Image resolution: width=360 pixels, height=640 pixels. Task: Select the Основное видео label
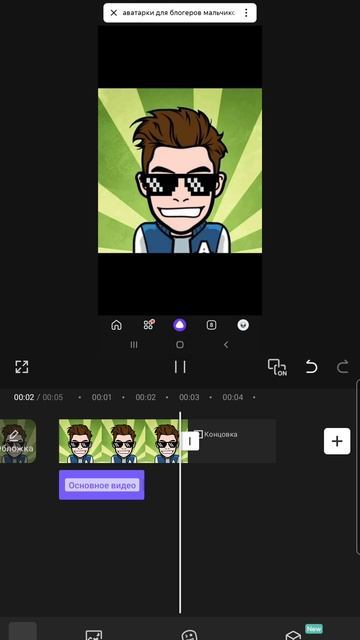[102, 485]
